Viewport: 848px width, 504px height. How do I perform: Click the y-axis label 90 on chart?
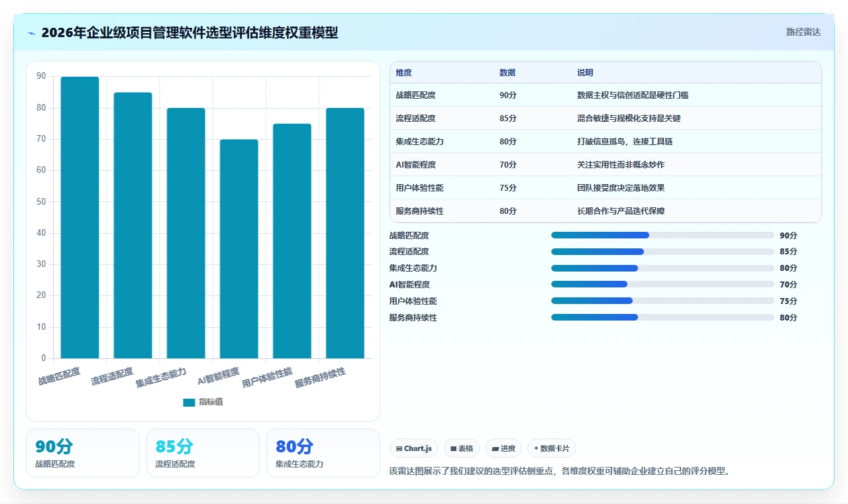click(x=42, y=77)
